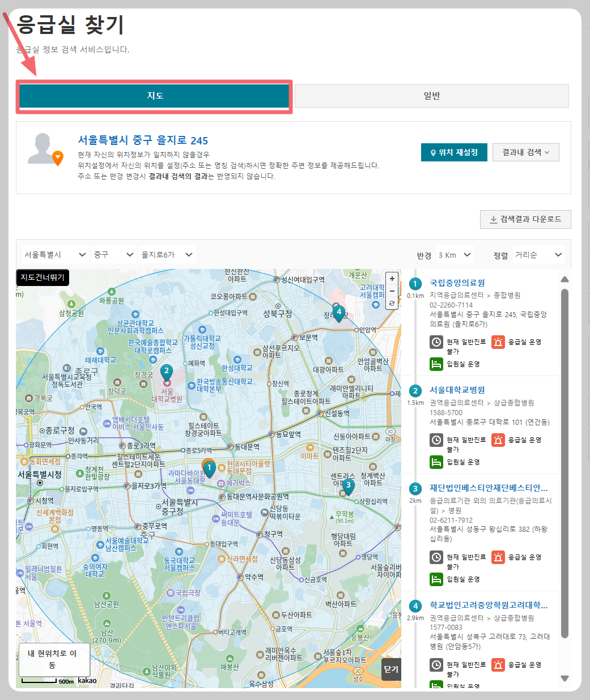Click siren icon for 베스티안 hospital

498,557
